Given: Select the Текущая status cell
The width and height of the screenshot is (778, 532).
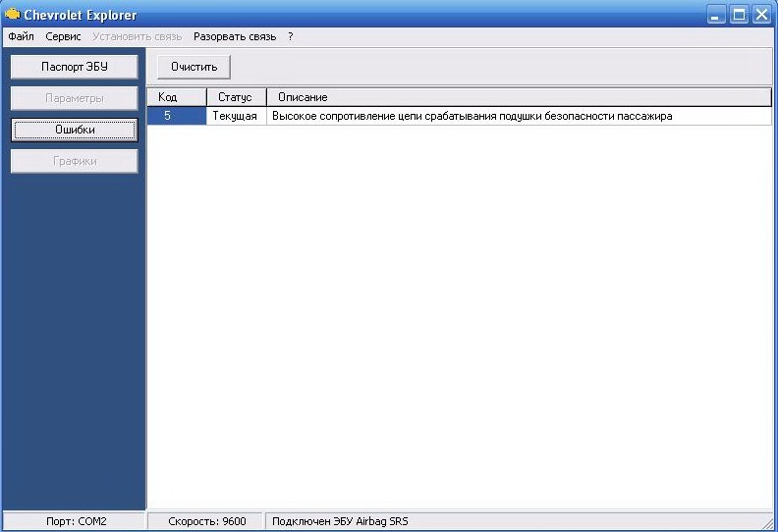Looking at the screenshot, I should tap(236, 116).
